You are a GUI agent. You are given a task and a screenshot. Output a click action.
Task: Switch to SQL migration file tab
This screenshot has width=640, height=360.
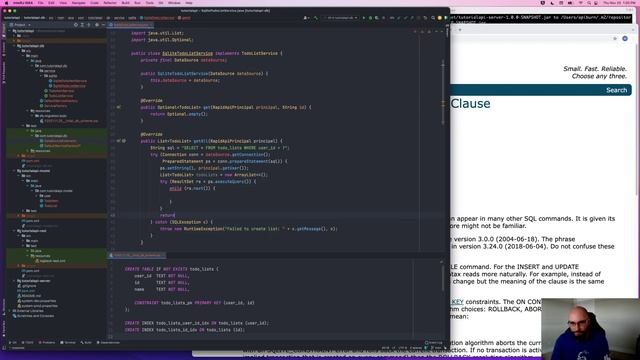click(137, 256)
